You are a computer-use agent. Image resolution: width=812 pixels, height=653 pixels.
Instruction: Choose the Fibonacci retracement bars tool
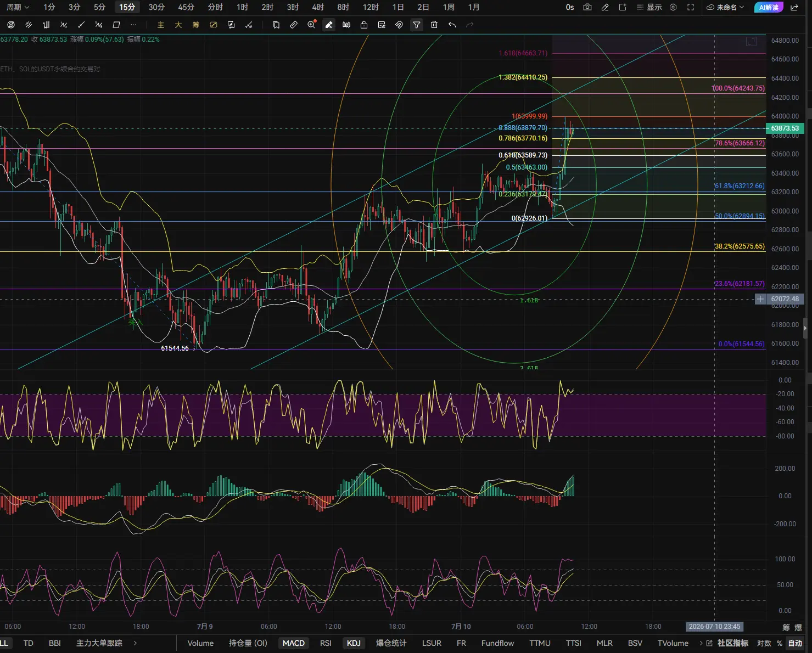[x=46, y=25]
